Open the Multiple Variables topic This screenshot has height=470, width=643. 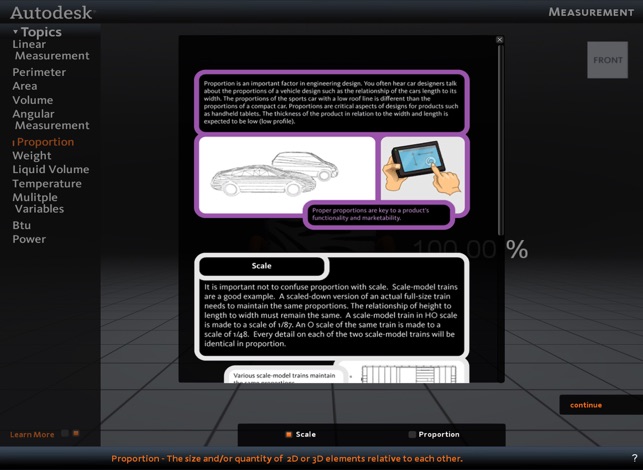pos(38,203)
